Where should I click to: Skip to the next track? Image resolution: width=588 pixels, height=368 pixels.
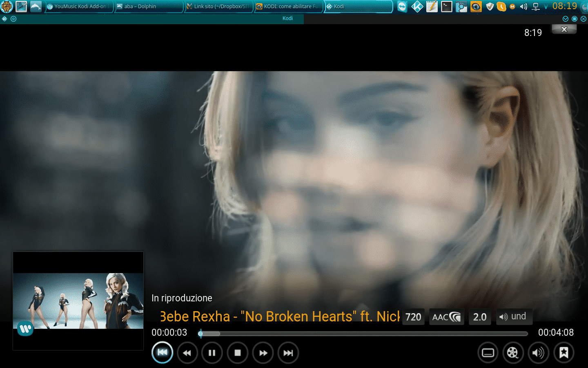[x=288, y=353]
